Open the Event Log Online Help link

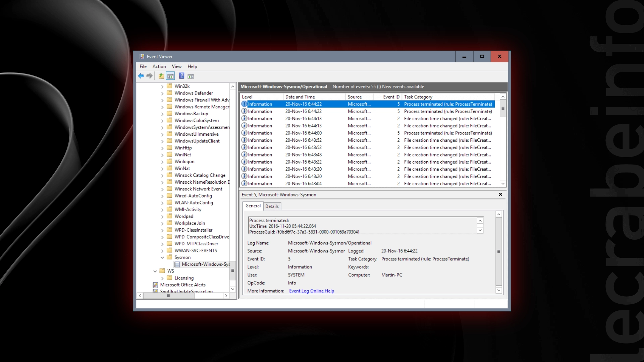tap(312, 291)
